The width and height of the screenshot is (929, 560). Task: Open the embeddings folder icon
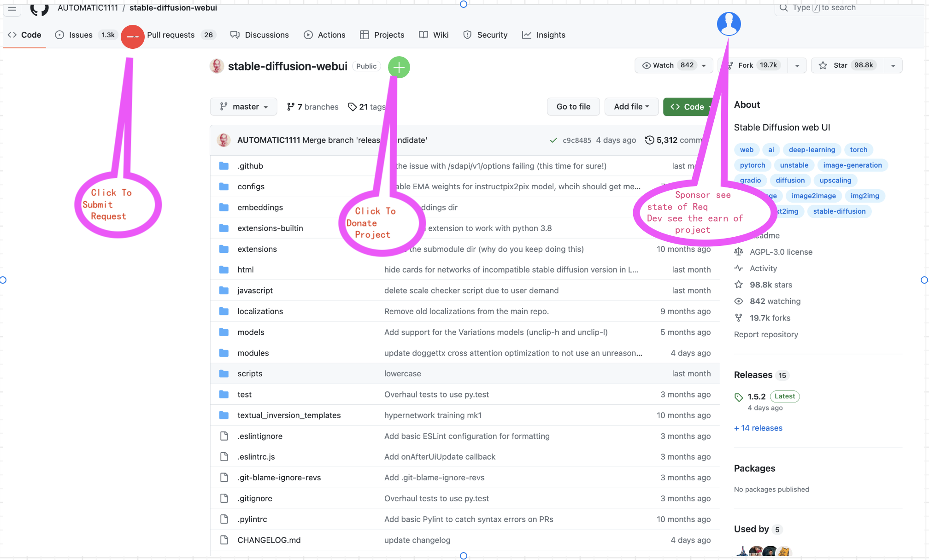pyautogui.click(x=224, y=207)
